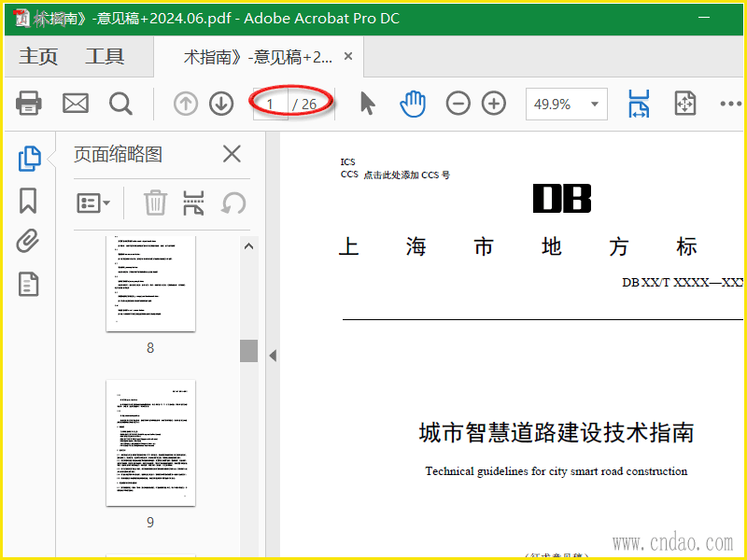Open print pages thumbnail tool

click(193, 203)
